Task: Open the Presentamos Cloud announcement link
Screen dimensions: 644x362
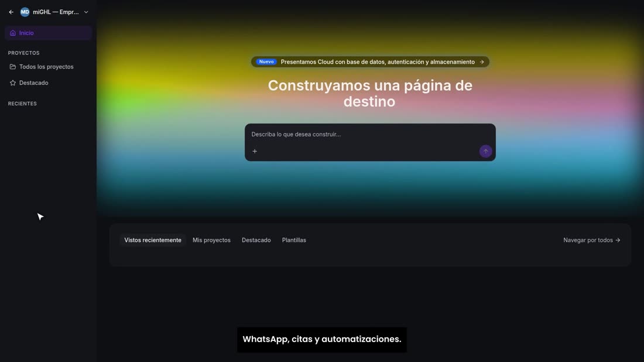Action: (x=370, y=62)
